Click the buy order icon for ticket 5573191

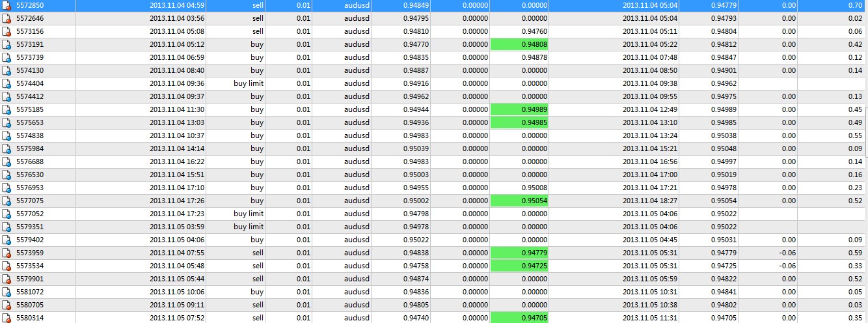(x=7, y=45)
